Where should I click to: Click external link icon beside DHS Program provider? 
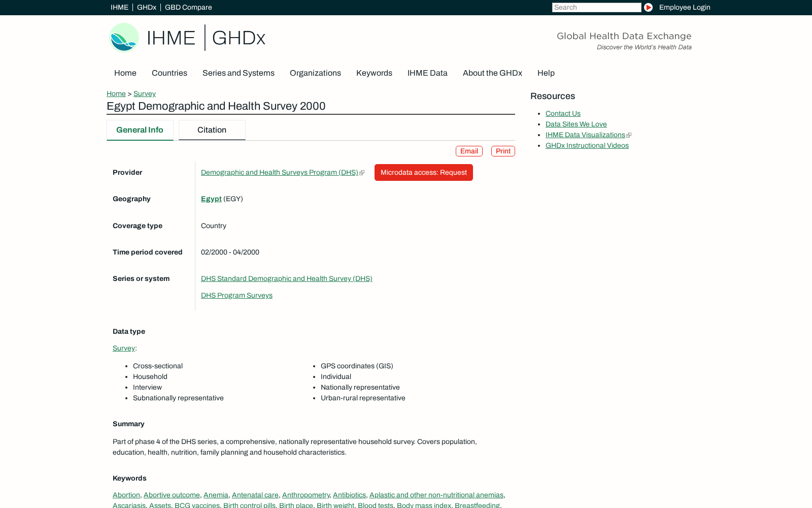(362, 173)
